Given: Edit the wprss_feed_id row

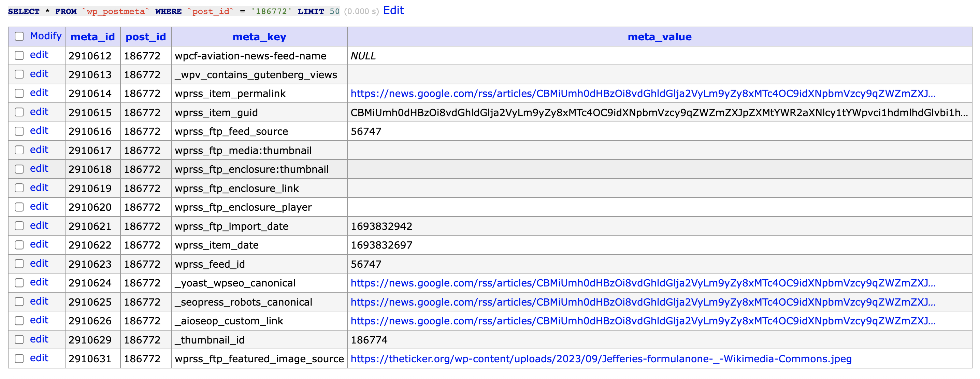Looking at the screenshot, I should [x=39, y=263].
